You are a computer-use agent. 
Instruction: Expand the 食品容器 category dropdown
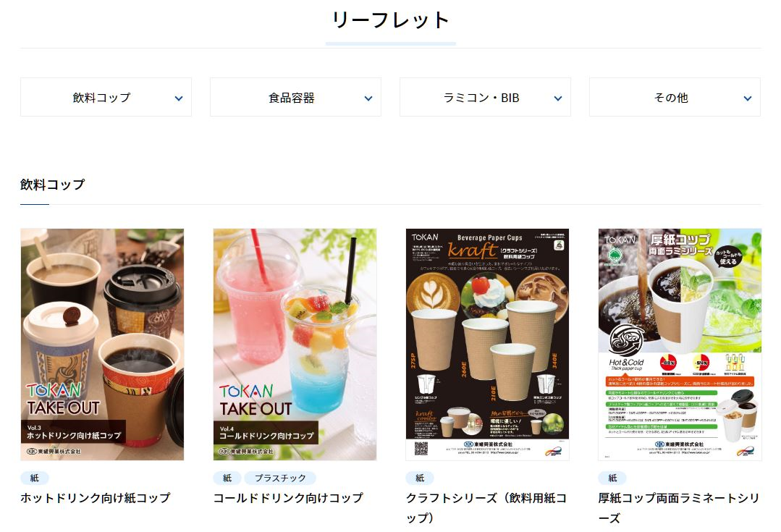pyautogui.click(x=295, y=97)
